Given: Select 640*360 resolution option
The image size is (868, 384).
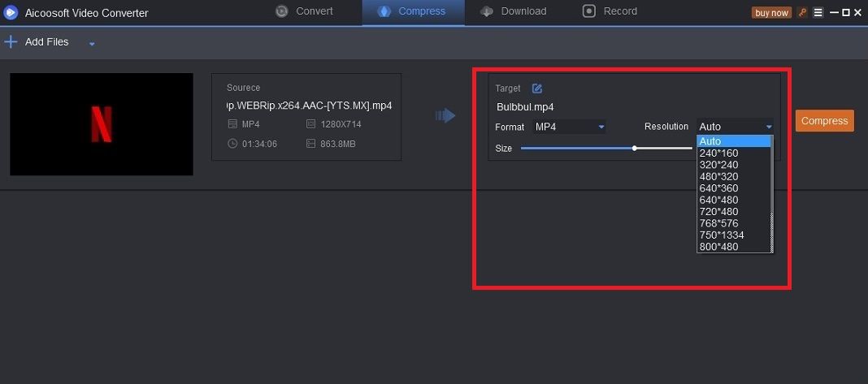Looking at the screenshot, I should click(x=733, y=188).
